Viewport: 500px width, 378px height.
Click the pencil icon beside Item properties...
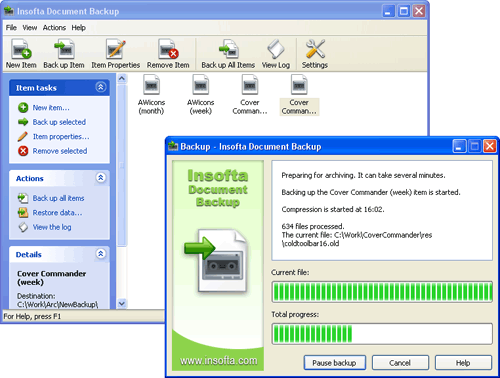coord(23,136)
